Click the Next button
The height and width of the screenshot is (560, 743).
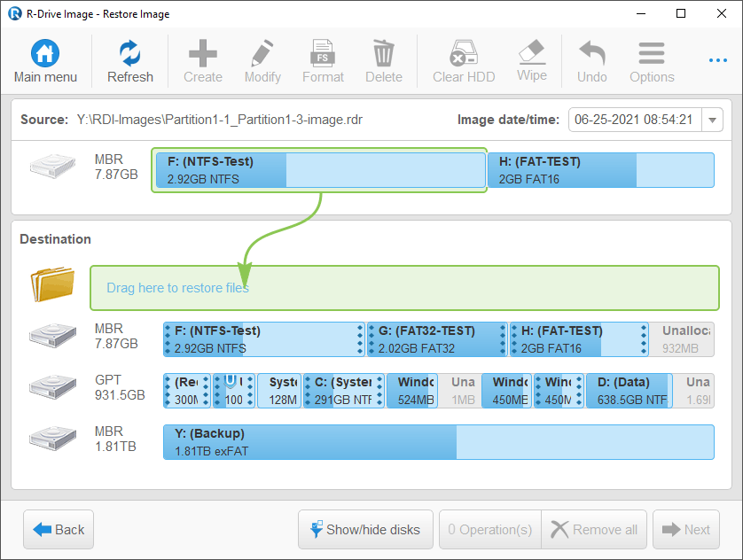click(x=686, y=530)
